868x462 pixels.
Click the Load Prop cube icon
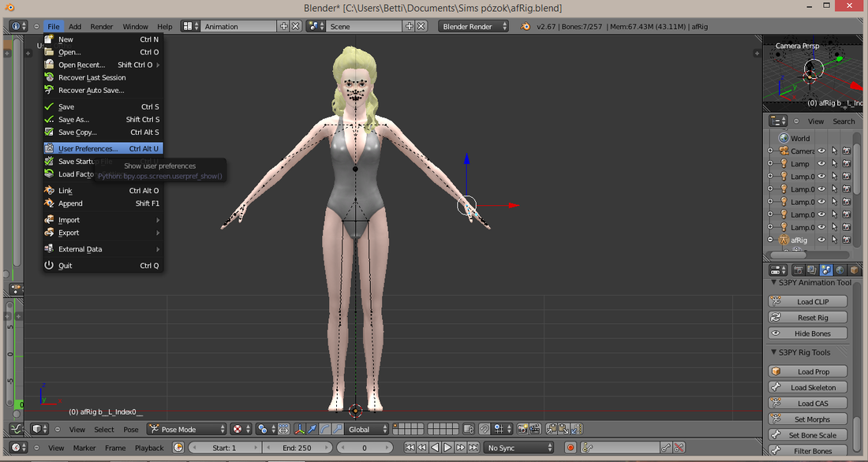coord(776,371)
